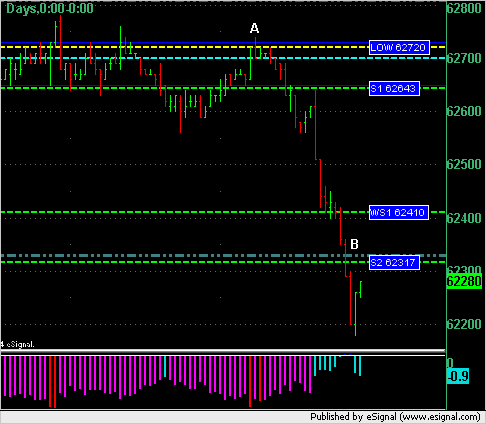This screenshot has width=486, height=424.
Task: Click the 62500 price axis label
Action: click(x=464, y=164)
